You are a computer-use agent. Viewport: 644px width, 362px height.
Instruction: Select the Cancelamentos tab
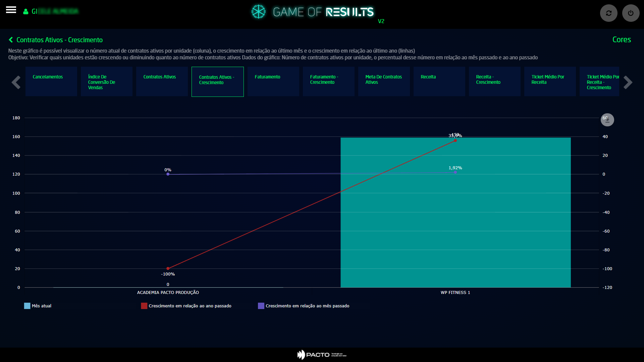[x=51, y=81]
